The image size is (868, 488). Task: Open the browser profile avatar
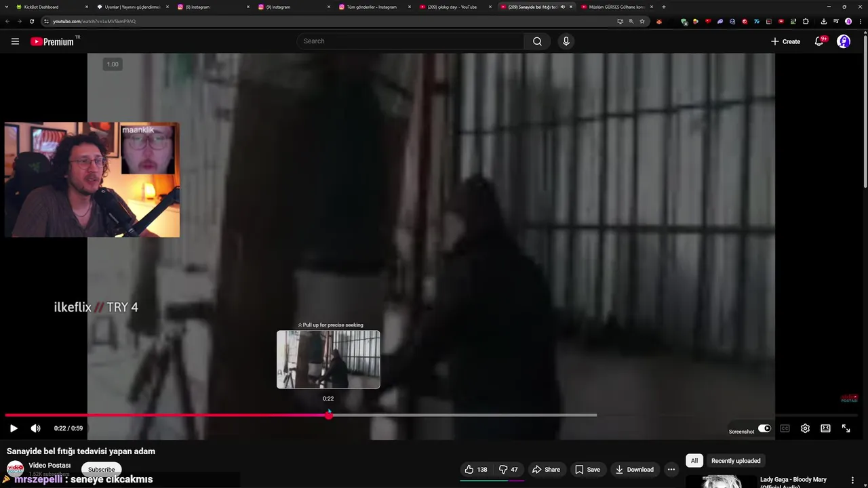(848, 21)
